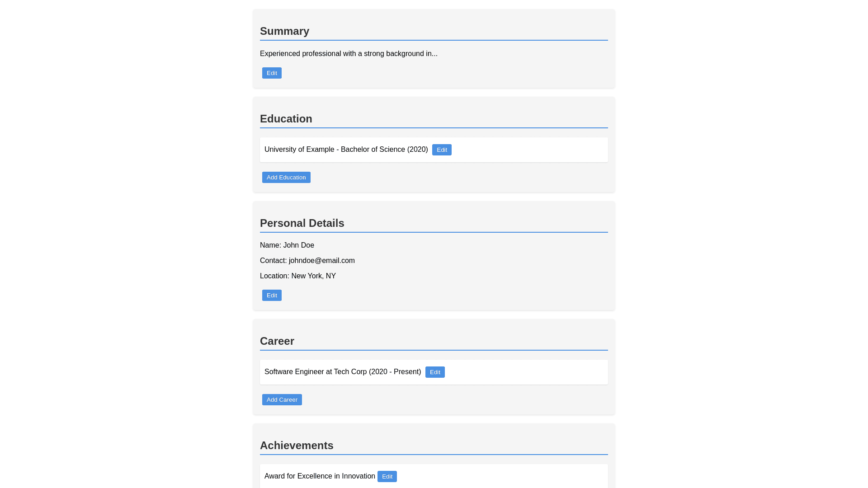Click 'Award for Excellence in Innovation' text
868x488 pixels.
(x=319, y=476)
